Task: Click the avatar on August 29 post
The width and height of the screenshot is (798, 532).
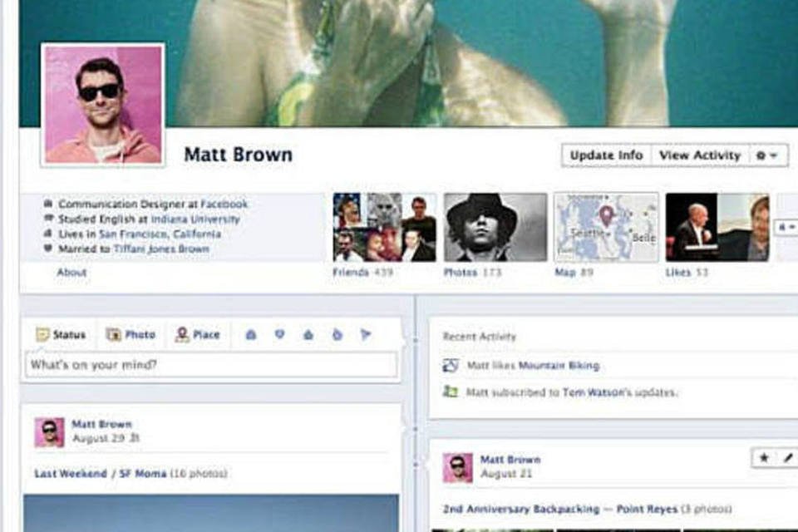Action: tap(49, 432)
